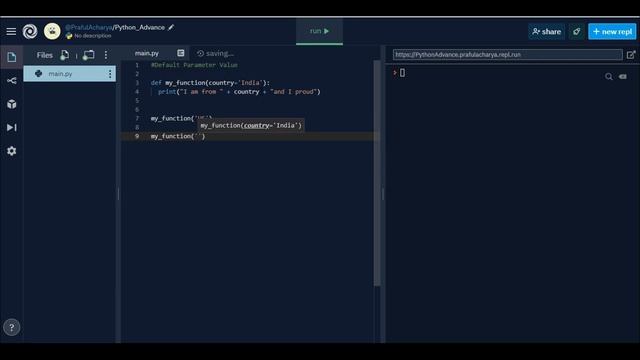Viewport: 640px width, 360px height.
Task: Run the program
Action: [x=319, y=31]
